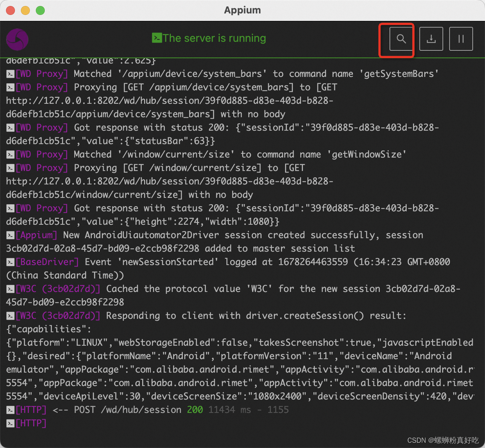Click log icon before 'Responding to client'

[x=10, y=316]
